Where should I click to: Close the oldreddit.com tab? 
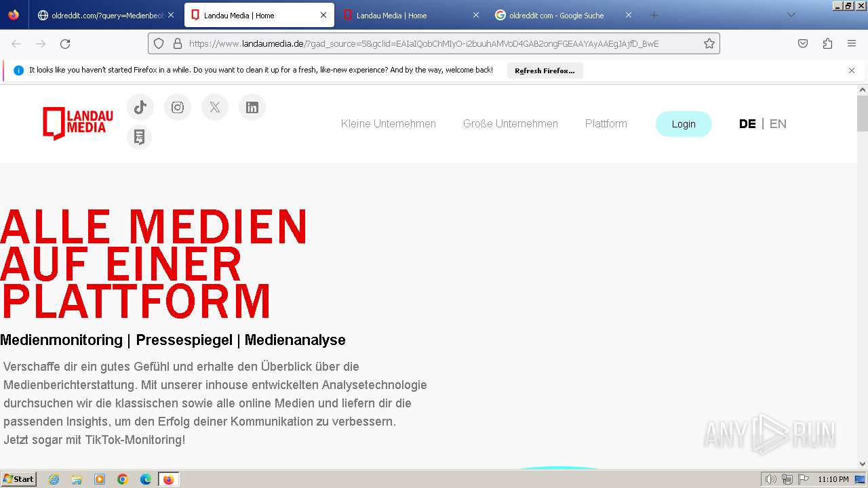click(x=170, y=15)
